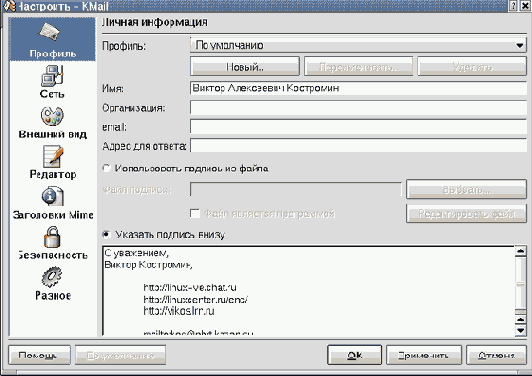Click the title bar help question mark
Screen dimensions: 532x376
point(513,5)
